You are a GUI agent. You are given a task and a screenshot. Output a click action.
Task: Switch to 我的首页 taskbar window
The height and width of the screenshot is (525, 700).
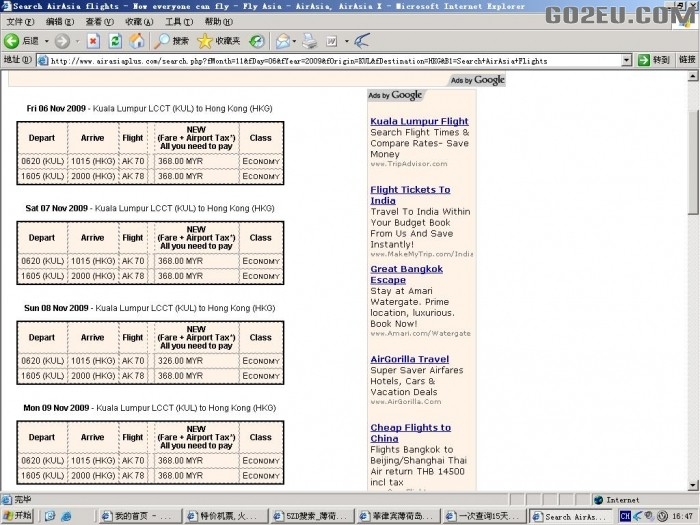coord(140,516)
